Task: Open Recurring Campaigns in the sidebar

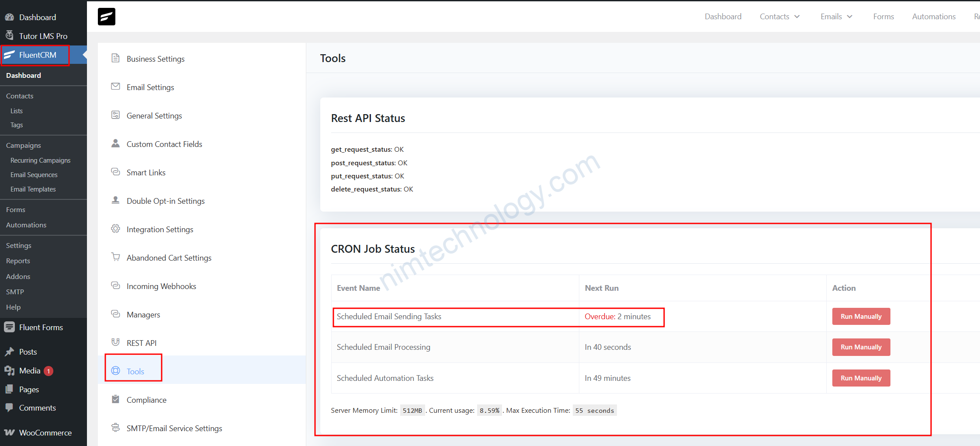Action: coord(40,160)
